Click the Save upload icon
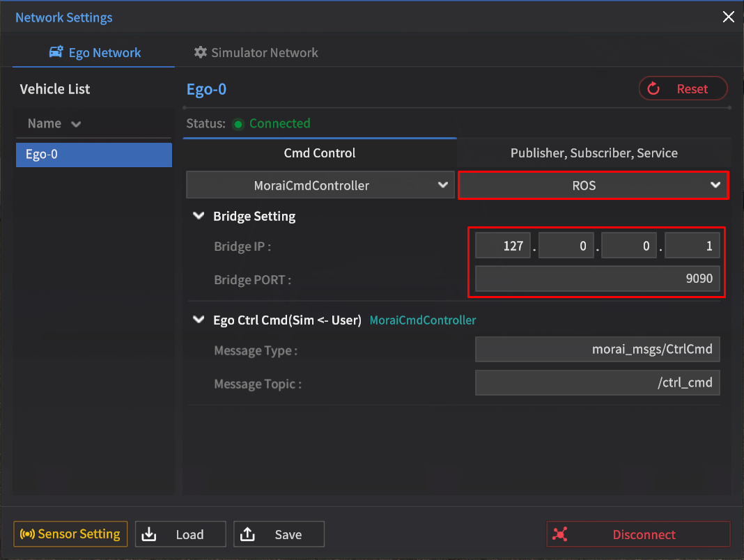 click(247, 534)
